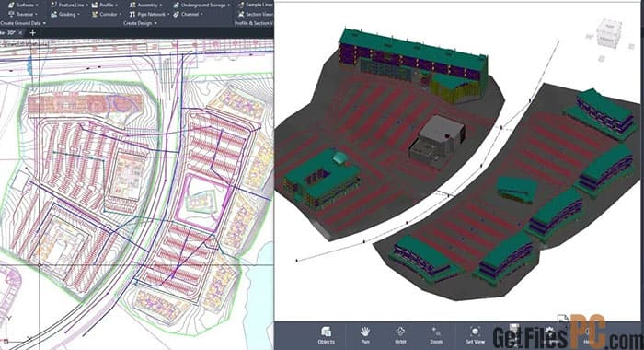Image resolution: width=644 pixels, height=350 pixels.
Task: Open the Section Views tool icon
Action: coord(241,14)
